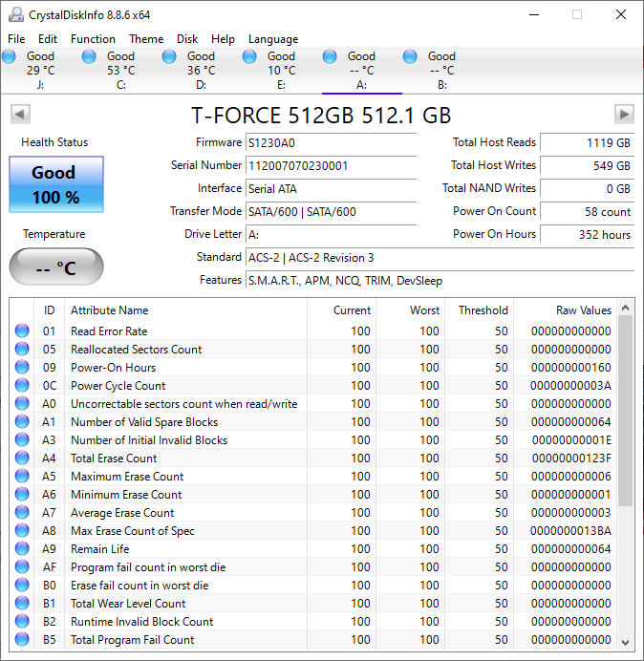
Task: Click status icon for Reallocated Sectors Count
Action: [22, 349]
